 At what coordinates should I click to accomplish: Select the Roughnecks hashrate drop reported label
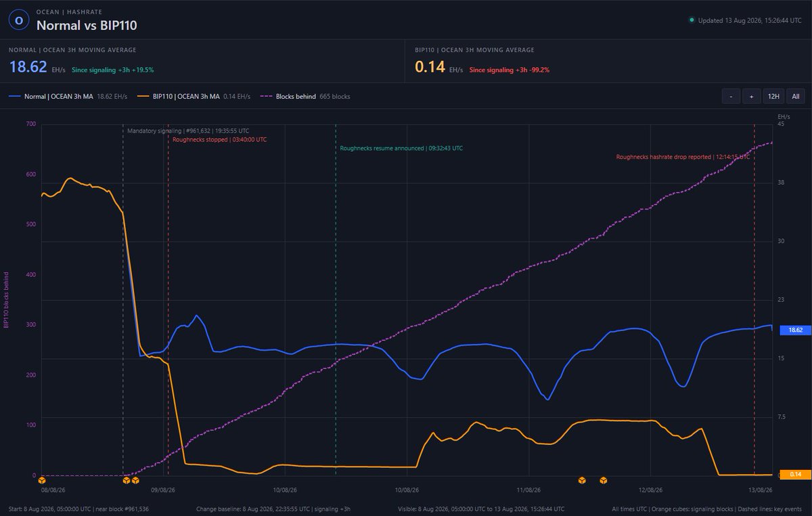pyautogui.click(x=683, y=156)
